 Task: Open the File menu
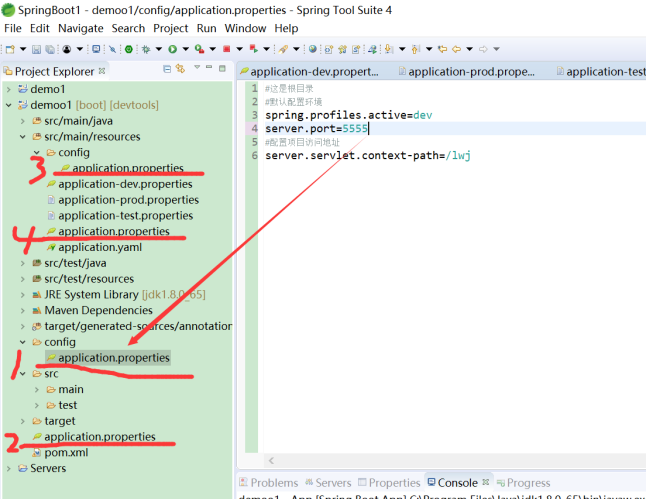tap(13, 28)
